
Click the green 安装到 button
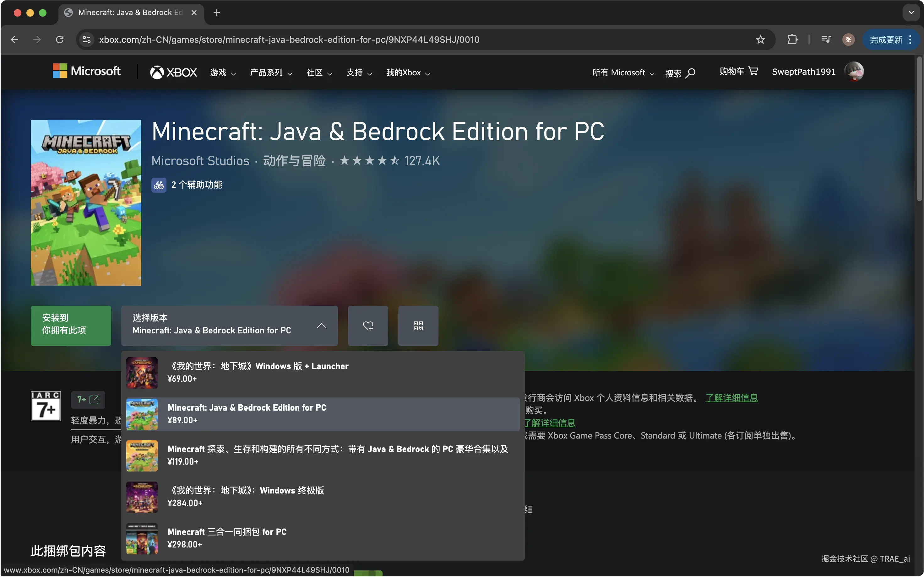(71, 326)
